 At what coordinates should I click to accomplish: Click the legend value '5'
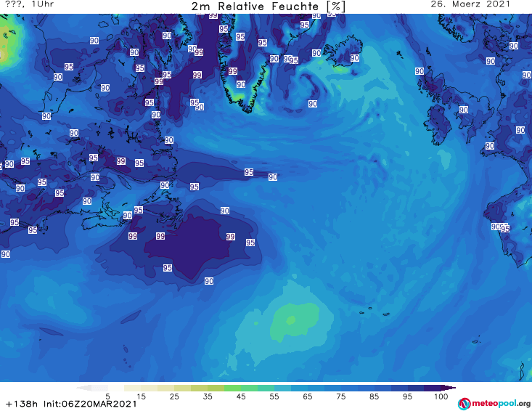click(107, 396)
